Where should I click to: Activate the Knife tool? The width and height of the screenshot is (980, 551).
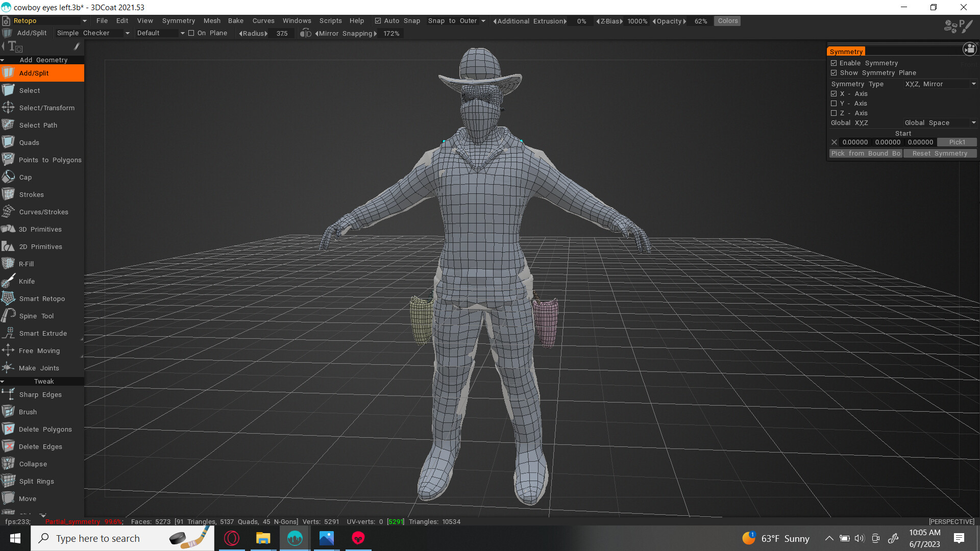tap(27, 281)
